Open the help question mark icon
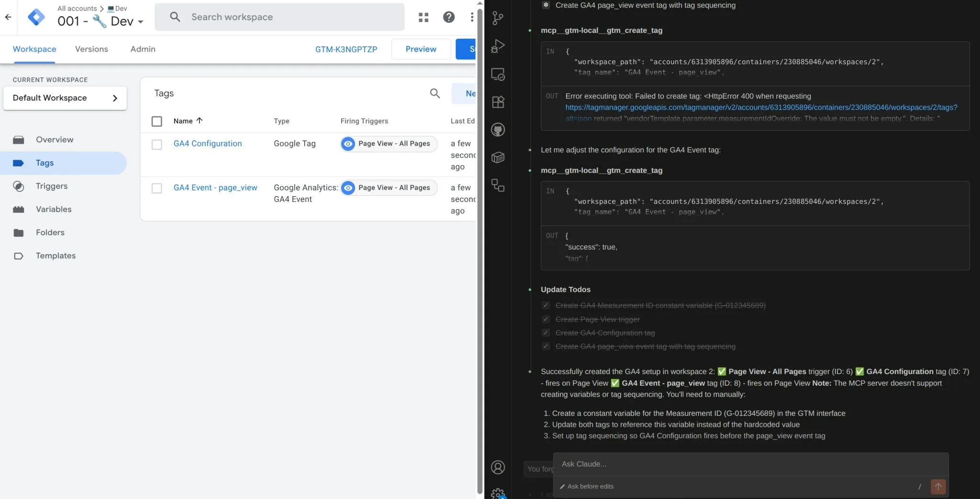 (x=448, y=17)
